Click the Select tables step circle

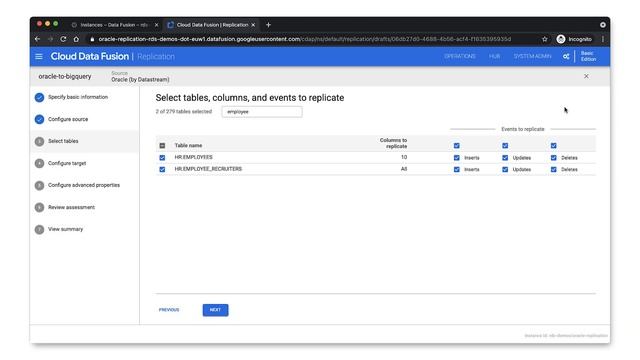pyautogui.click(x=39, y=141)
